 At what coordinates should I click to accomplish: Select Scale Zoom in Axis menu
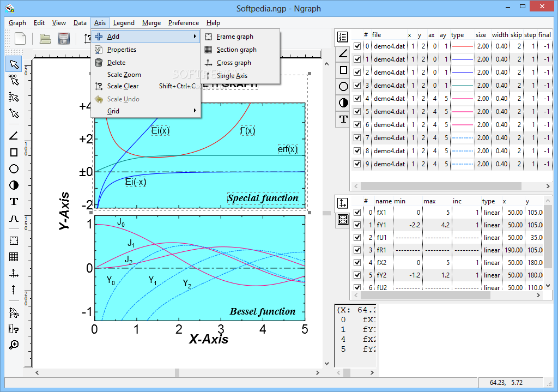click(x=146, y=74)
